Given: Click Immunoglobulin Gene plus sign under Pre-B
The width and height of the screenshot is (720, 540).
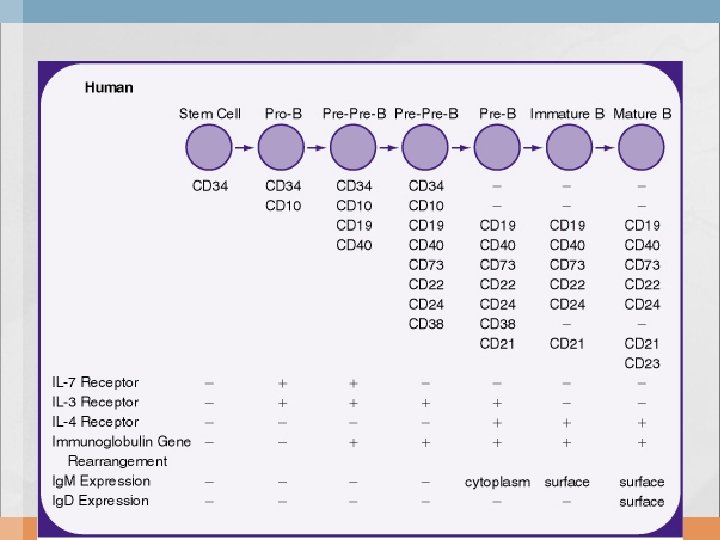Looking at the screenshot, I should coord(497,443).
